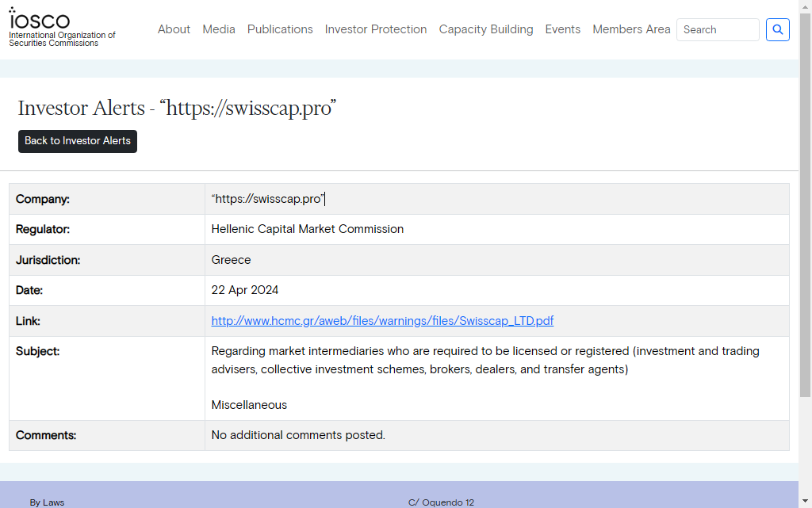
Task: Open the Swisscap_LTD.pdf warning link
Action: [382, 321]
